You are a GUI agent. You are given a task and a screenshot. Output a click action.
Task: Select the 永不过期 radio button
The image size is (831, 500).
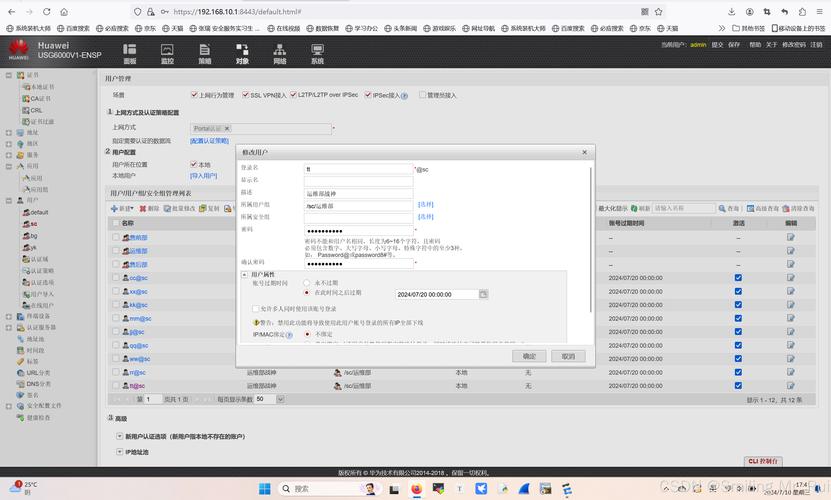[306, 283]
